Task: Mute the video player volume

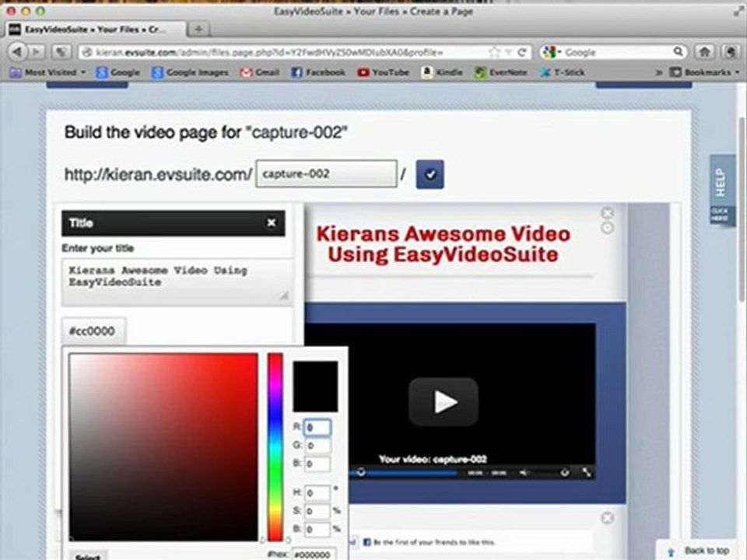Action: click(524, 473)
